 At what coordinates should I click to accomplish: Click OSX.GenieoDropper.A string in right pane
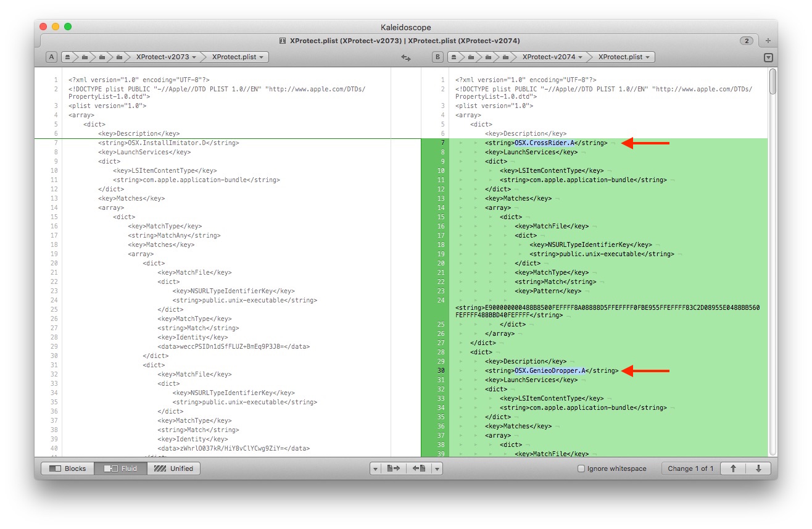tap(552, 370)
